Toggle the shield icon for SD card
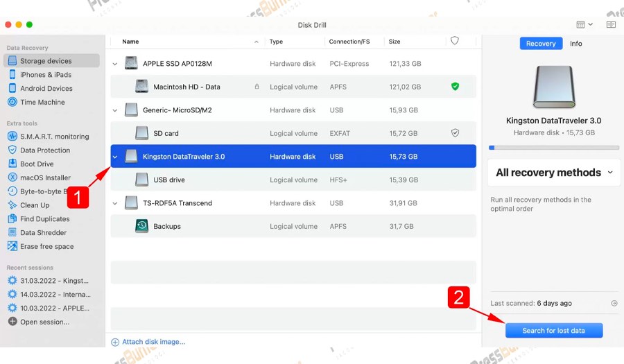Screen dimensions: 624x364 coord(455,133)
